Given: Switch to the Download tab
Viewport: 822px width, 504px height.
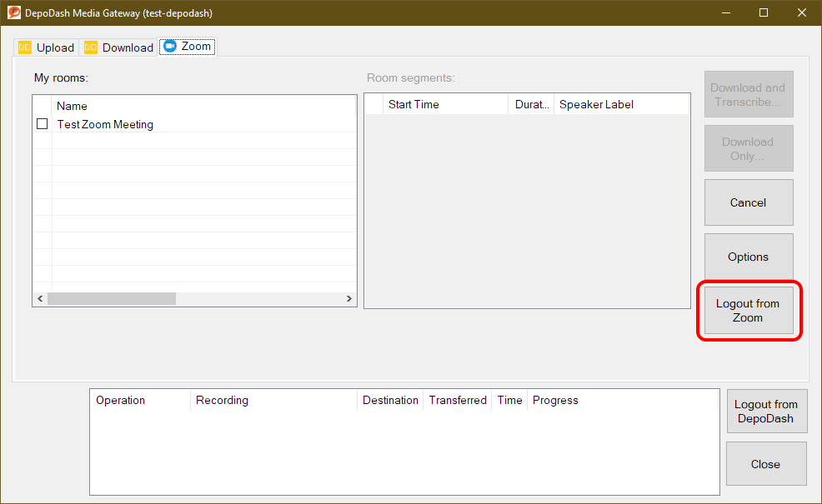Looking at the screenshot, I should click(x=118, y=47).
